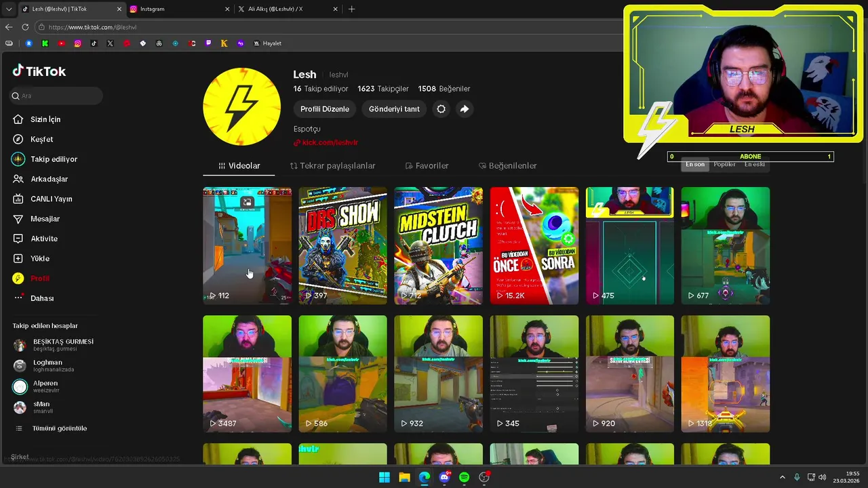
Task: Open the 1623 Takipçiler list
Action: (383, 89)
